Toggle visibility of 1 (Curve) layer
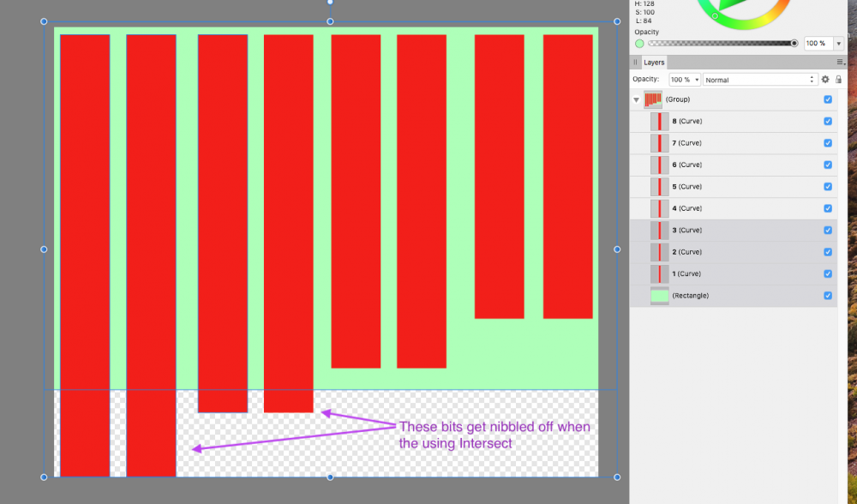Screen dimensions: 857x504 [x=828, y=274]
